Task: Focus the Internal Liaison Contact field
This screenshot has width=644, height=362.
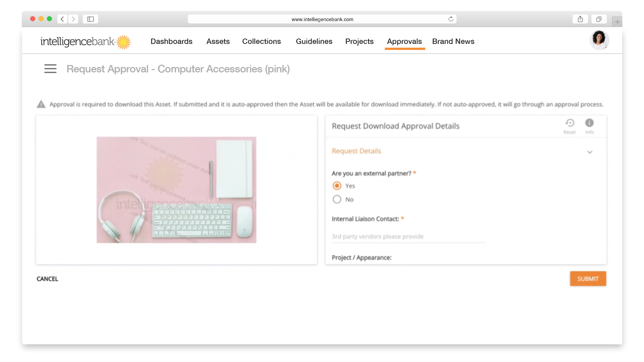Action: click(409, 237)
